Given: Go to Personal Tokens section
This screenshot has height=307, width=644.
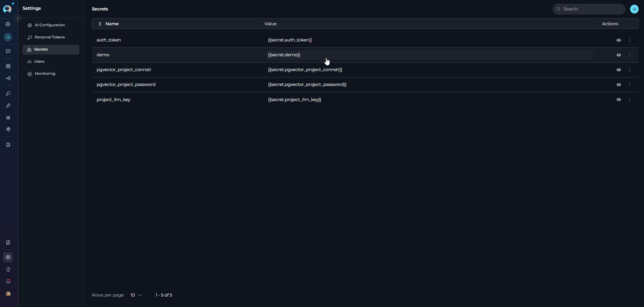Looking at the screenshot, I should point(50,37).
